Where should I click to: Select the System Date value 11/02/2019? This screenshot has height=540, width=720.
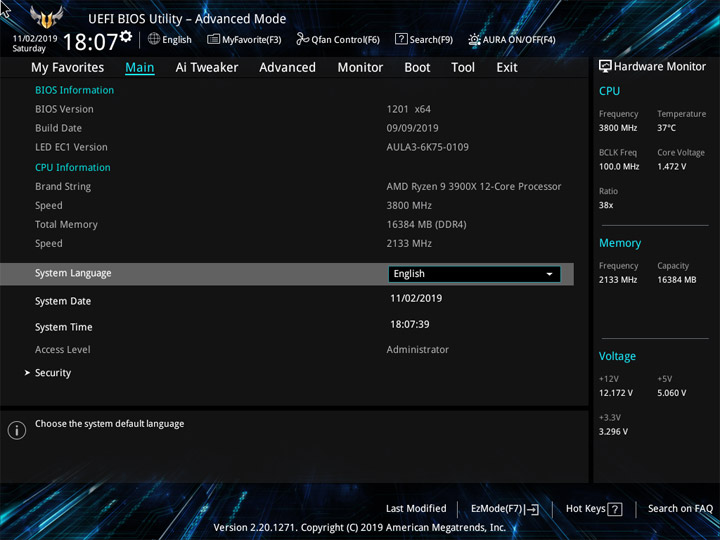[416, 298]
